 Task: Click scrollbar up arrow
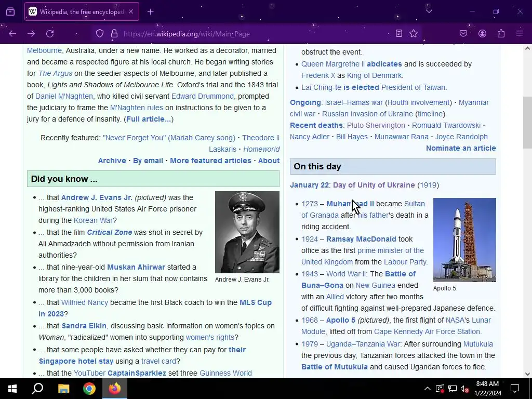coord(527,48)
